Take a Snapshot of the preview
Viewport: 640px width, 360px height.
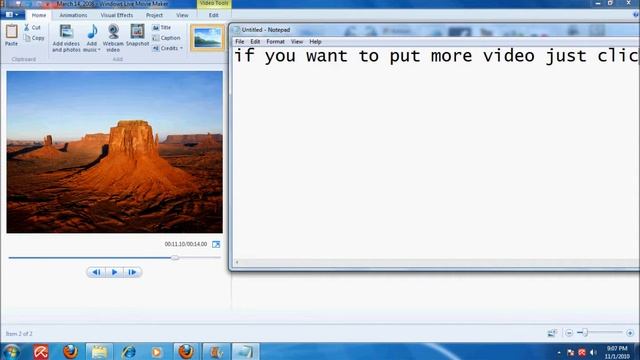[138, 36]
